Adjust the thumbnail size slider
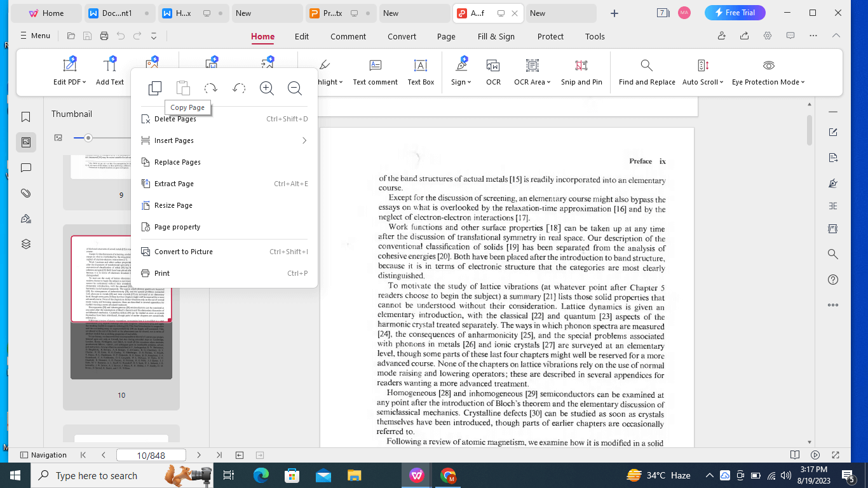This screenshot has width=868, height=488. pyautogui.click(x=88, y=137)
